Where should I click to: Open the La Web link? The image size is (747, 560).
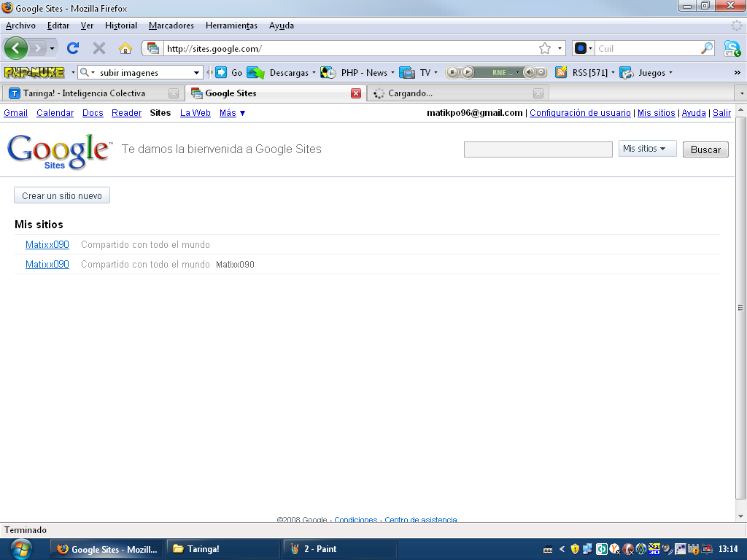(x=196, y=113)
